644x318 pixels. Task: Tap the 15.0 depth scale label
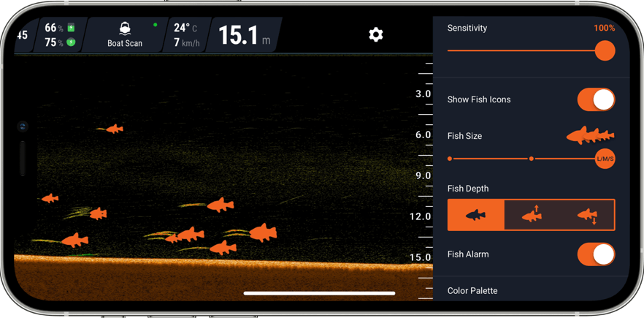click(421, 257)
